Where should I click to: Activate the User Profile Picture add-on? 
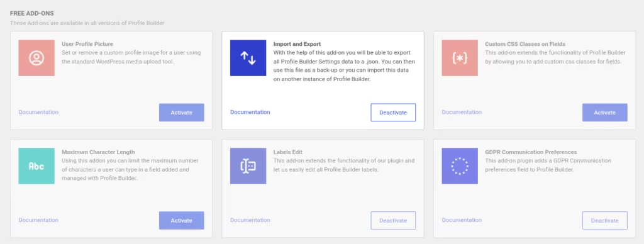pyautogui.click(x=182, y=113)
